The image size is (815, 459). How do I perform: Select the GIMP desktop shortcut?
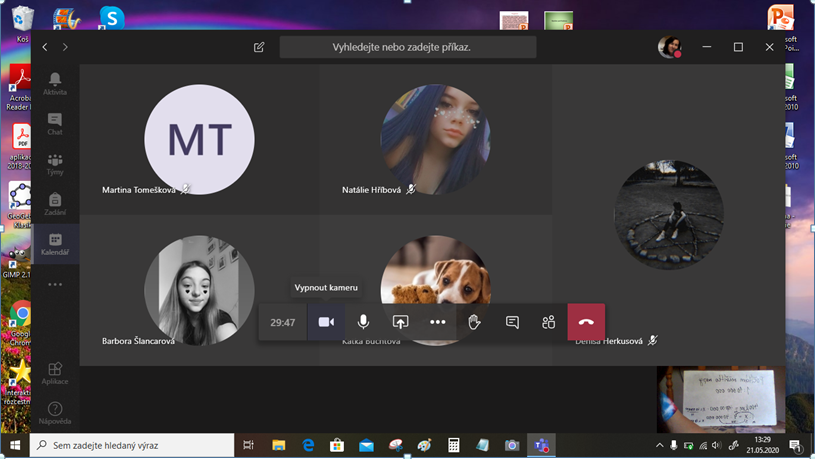click(18, 263)
